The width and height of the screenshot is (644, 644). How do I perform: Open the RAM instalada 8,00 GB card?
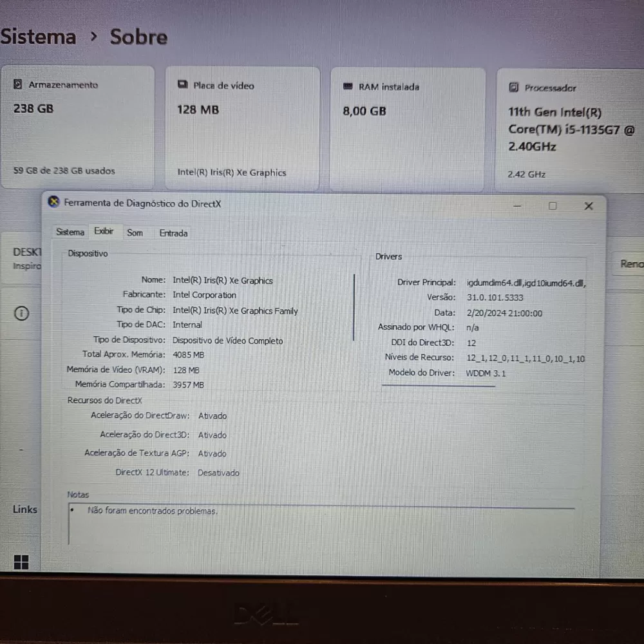[408, 130]
